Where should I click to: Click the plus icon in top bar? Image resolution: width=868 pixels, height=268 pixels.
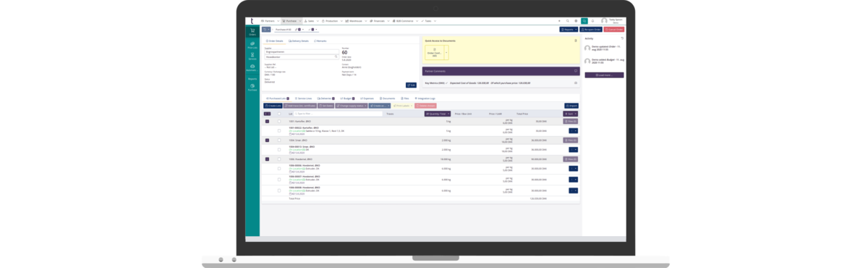click(559, 21)
